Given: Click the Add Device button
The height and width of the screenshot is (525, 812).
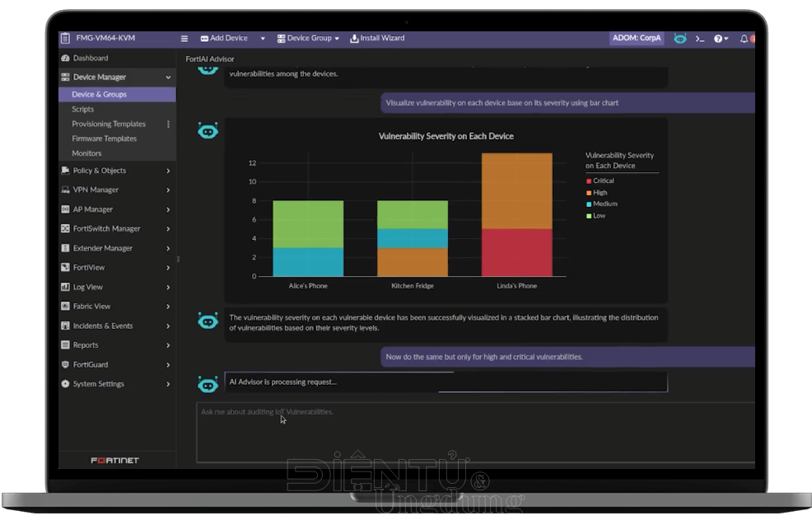Looking at the screenshot, I should pyautogui.click(x=224, y=39).
